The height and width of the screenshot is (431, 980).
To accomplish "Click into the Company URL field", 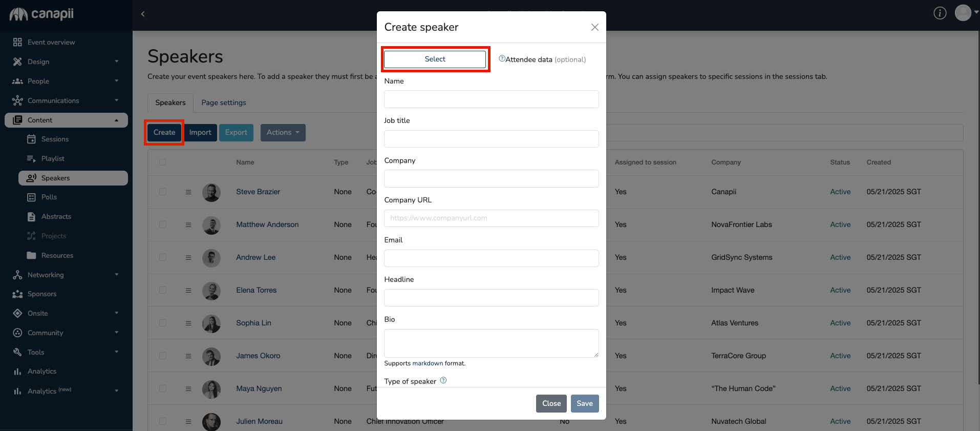I will [x=491, y=218].
